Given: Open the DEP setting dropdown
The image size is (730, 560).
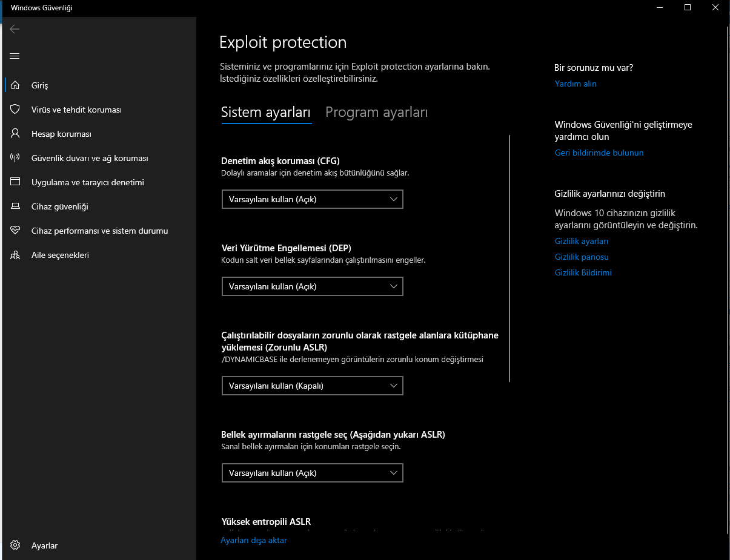Looking at the screenshot, I should (x=312, y=286).
